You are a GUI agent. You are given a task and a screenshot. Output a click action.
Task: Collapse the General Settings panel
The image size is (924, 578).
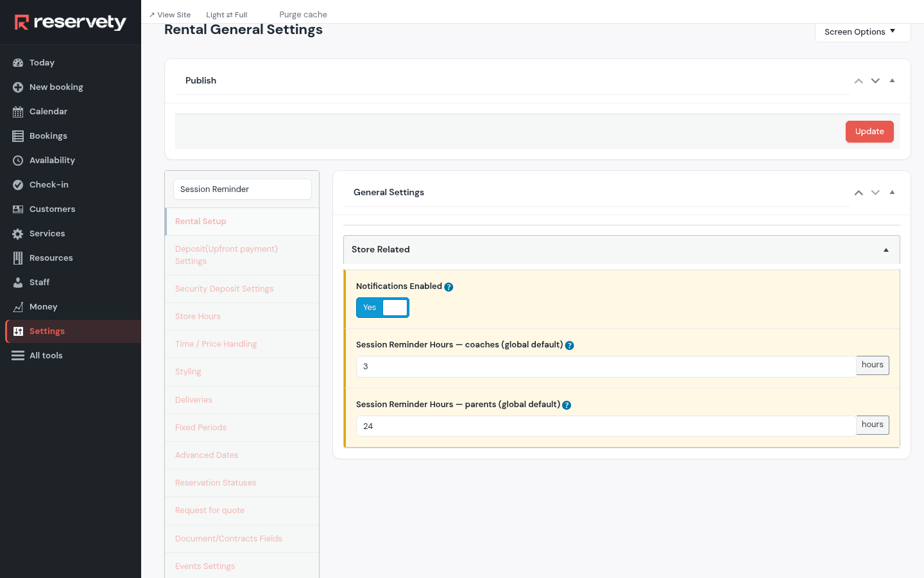892,193
